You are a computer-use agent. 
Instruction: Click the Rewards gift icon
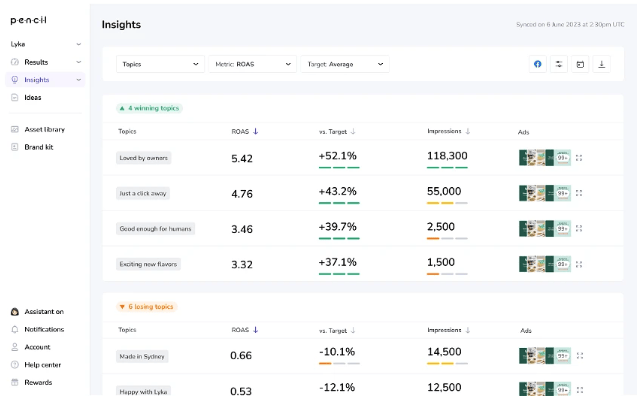15,382
